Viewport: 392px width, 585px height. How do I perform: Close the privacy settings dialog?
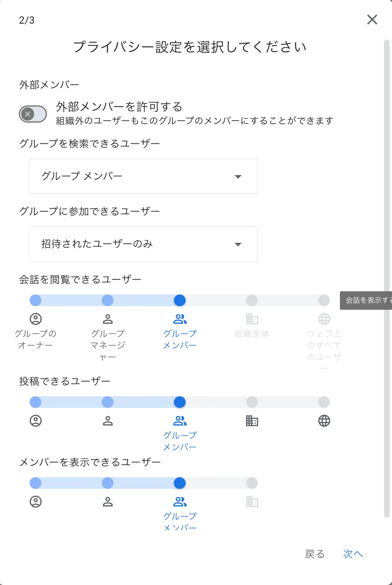(372, 19)
